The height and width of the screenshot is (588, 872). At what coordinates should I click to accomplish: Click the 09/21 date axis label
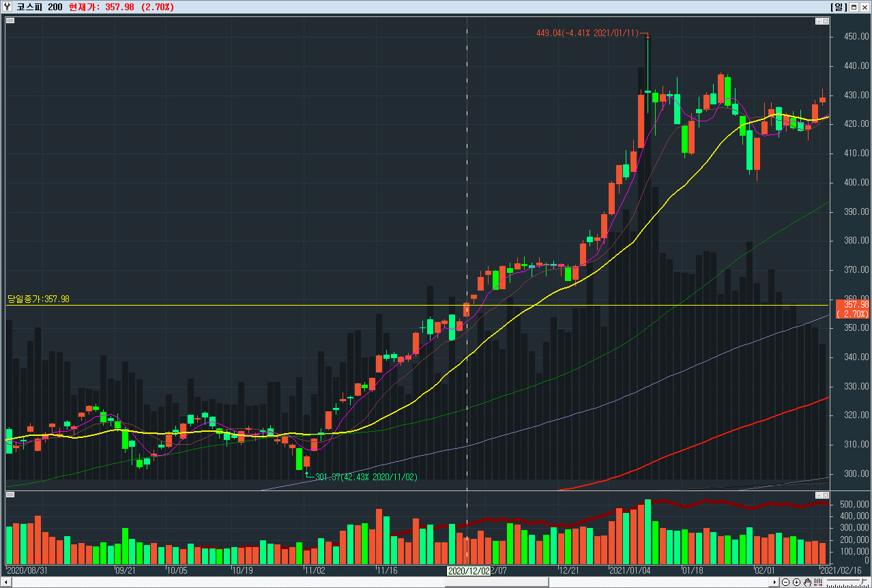click(126, 570)
